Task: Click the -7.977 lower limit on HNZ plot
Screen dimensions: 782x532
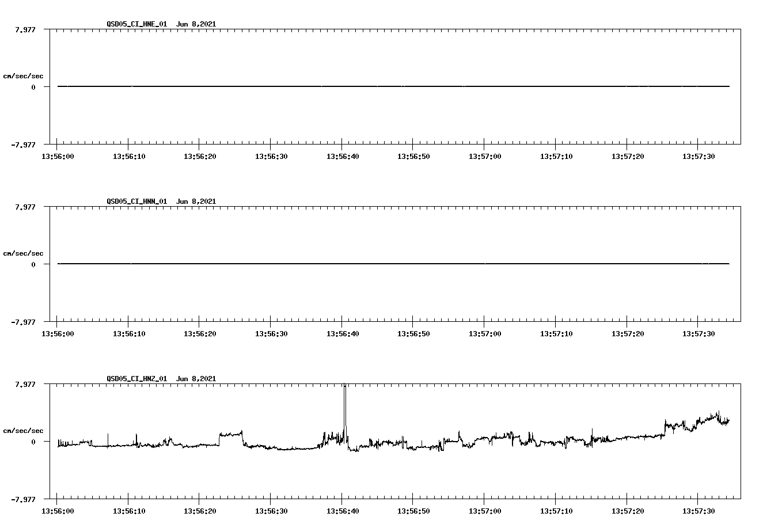Action: pyautogui.click(x=24, y=499)
